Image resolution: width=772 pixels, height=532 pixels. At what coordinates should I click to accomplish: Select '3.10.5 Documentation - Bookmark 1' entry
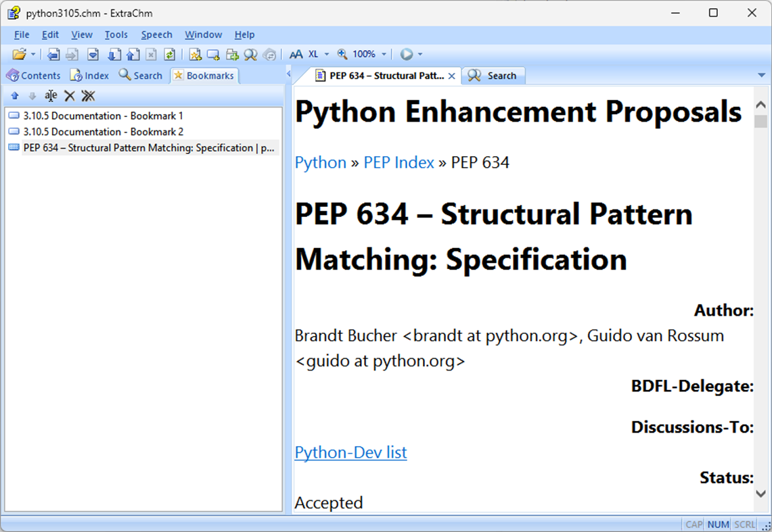point(103,116)
